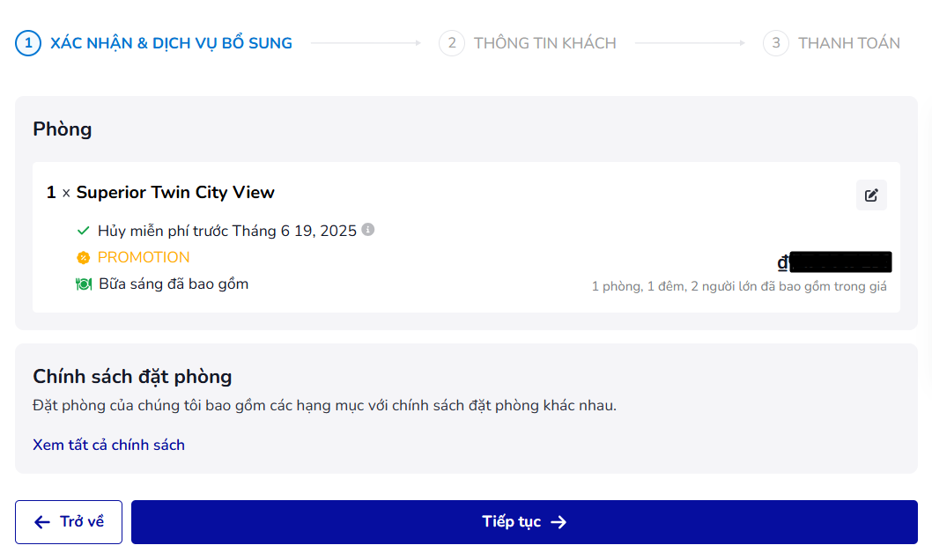The width and height of the screenshot is (932, 560).
Task: Go to the THÔNG TIN KHÁCH step
Action: click(544, 43)
